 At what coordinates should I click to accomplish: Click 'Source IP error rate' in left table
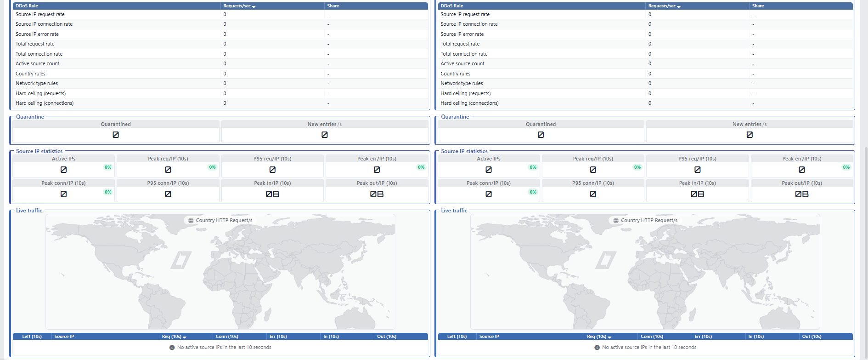37,34
